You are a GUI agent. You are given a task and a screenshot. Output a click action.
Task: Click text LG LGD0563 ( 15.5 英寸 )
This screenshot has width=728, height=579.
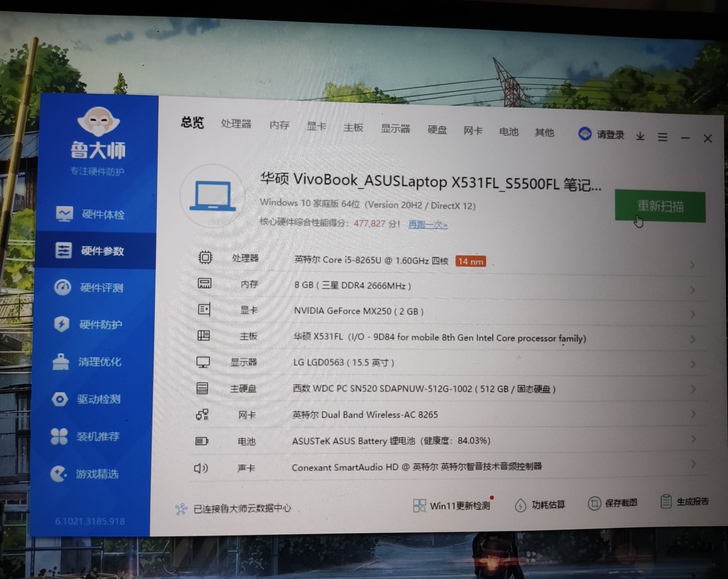344,362
